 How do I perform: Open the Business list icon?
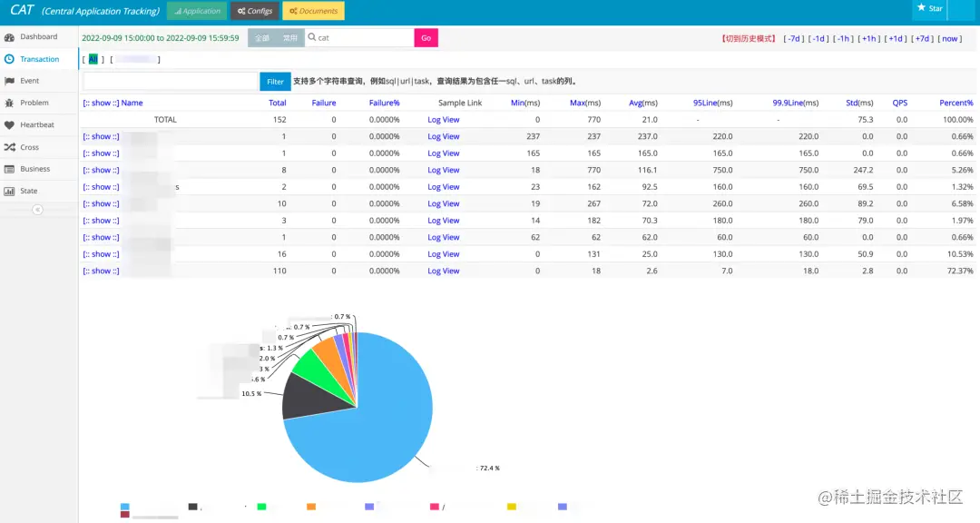(x=9, y=169)
